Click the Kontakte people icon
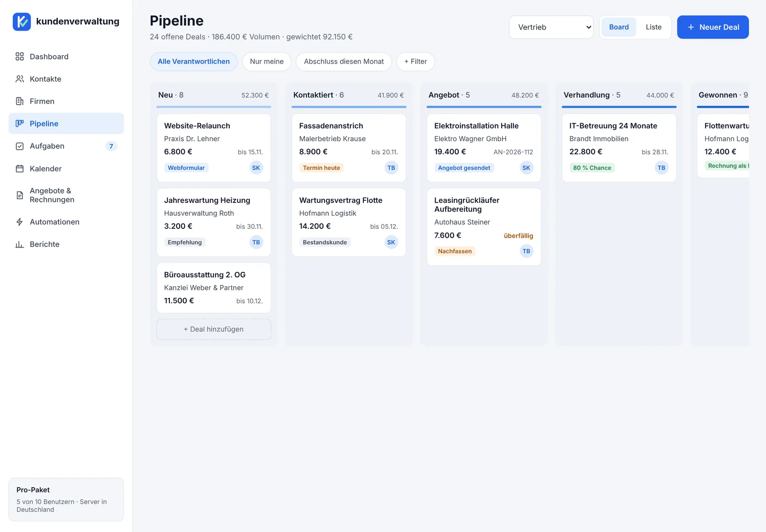The width and height of the screenshot is (766, 532). click(20, 79)
